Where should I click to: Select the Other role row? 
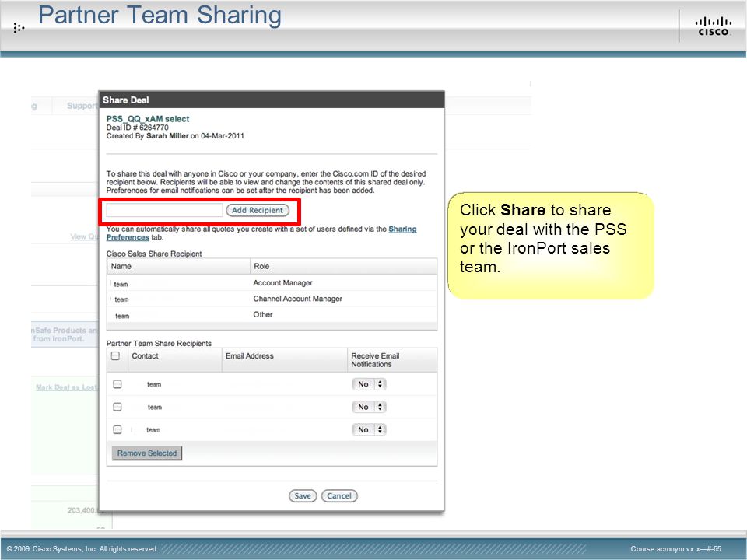pyautogui.click(x=272, y=314)
